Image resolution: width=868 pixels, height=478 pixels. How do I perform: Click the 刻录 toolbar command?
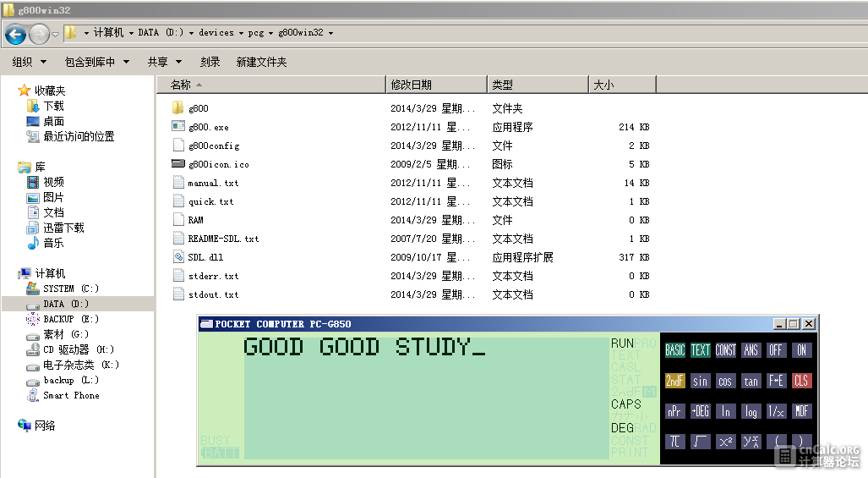click(210, 62)
